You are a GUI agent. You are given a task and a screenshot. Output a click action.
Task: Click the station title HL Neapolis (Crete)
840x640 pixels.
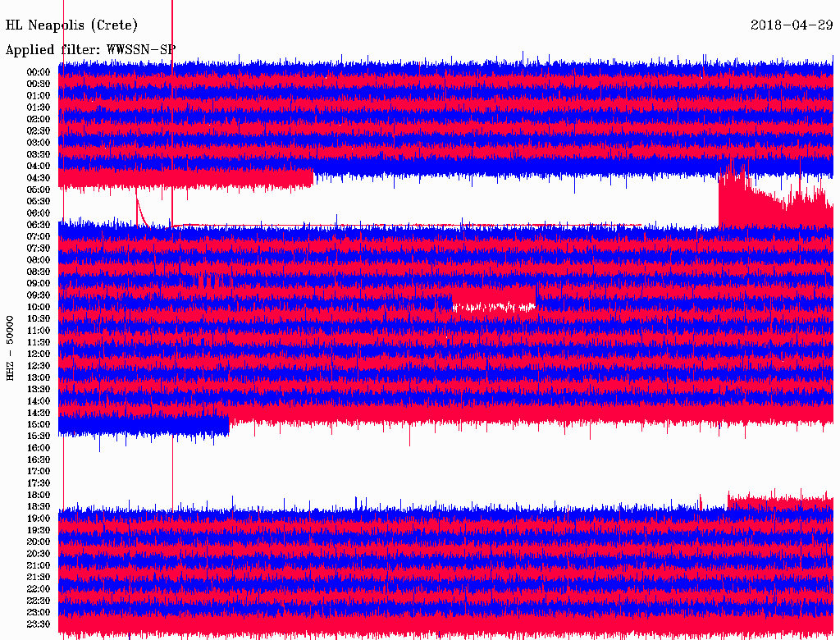click(72, 25)
